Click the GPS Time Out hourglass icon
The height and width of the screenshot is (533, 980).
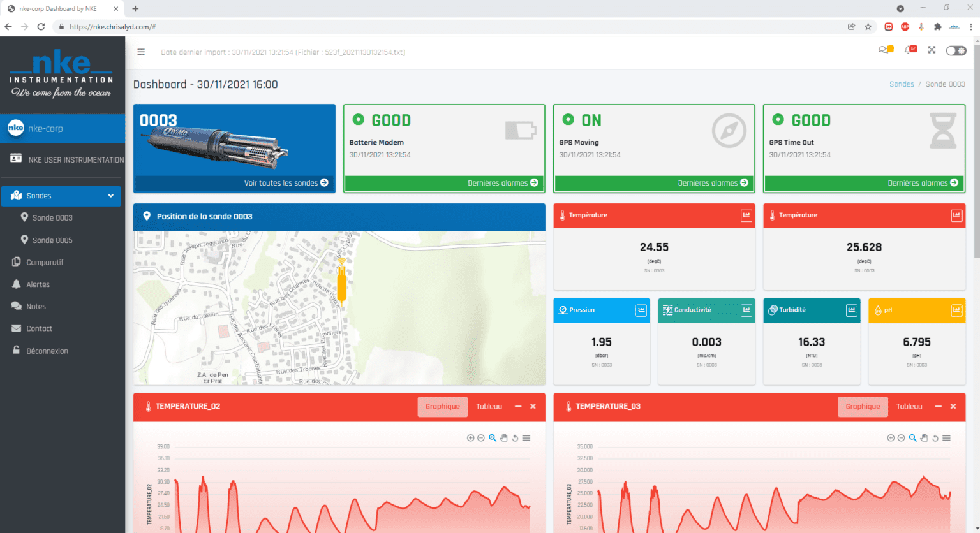pos(942,131)
